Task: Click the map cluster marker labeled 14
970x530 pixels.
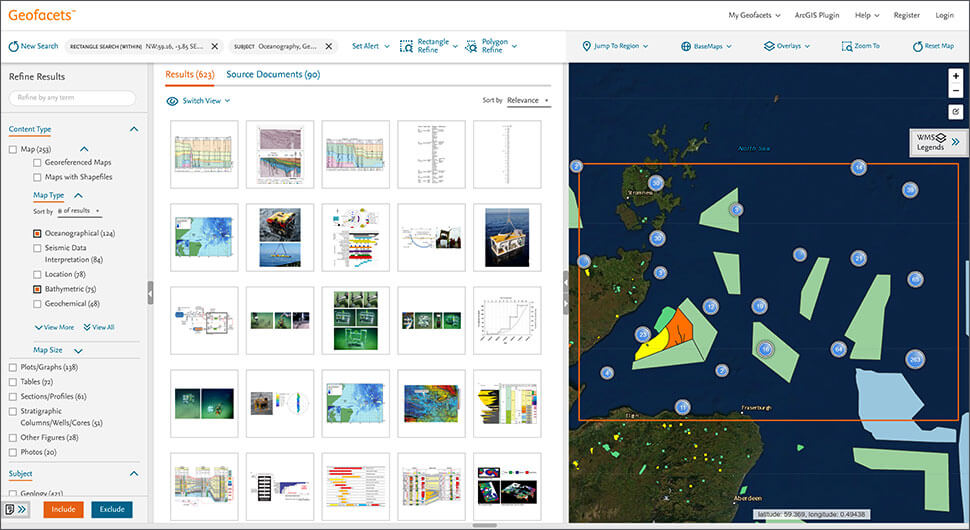Action: (x=858, y=167)
